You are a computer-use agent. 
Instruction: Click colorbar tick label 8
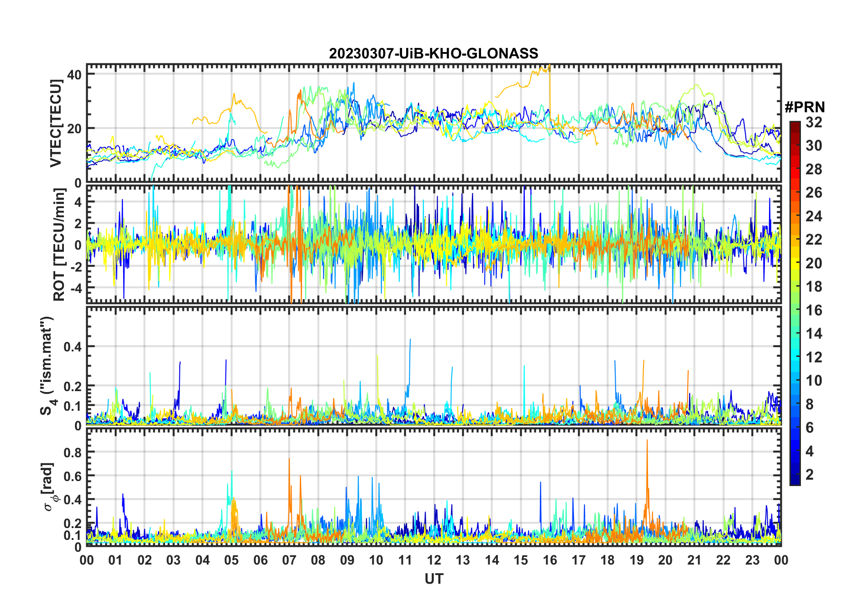(x=810, y=404)
